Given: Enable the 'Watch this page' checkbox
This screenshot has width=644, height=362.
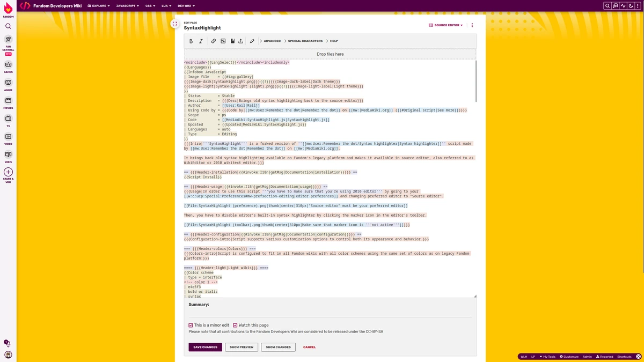Looking at the screenshot, I should tap(235, 325).
